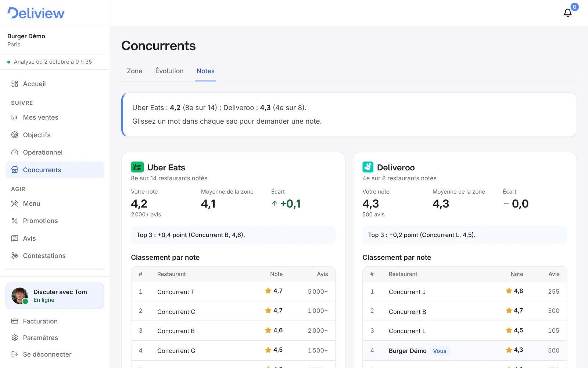The height and width of the screenshot is (368, 588).
Task: Select the Notes tab
Action: 205,71
